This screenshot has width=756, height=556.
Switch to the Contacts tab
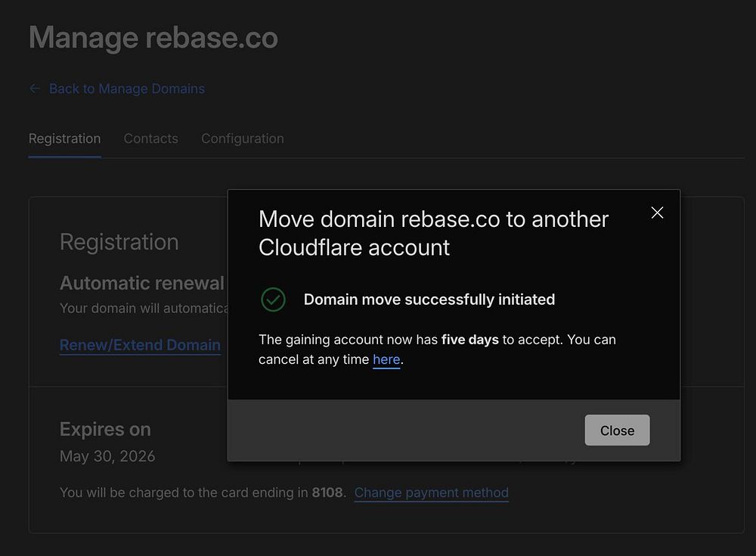pos(151,138)
